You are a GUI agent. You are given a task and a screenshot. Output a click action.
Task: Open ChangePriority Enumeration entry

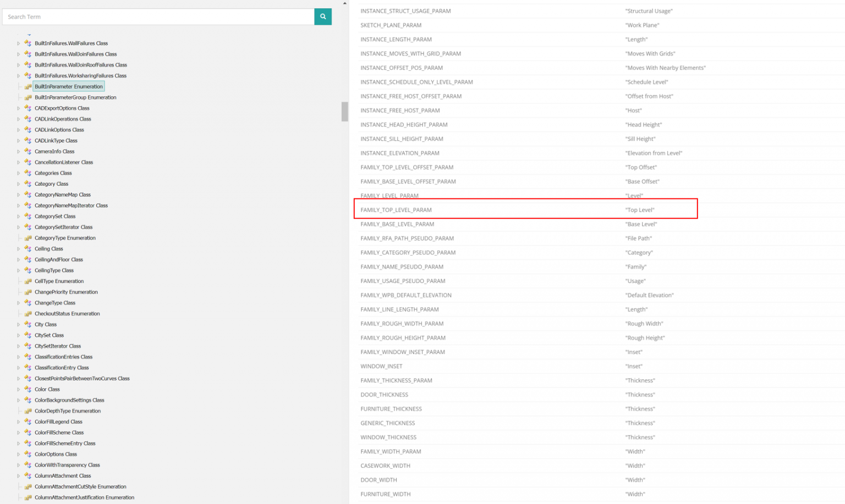pos(66,292)
